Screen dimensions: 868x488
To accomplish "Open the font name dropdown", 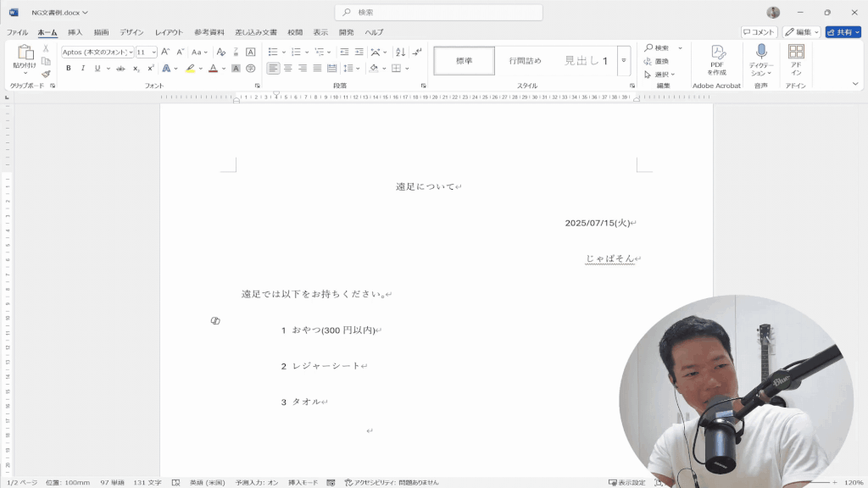I will (131, 52).
